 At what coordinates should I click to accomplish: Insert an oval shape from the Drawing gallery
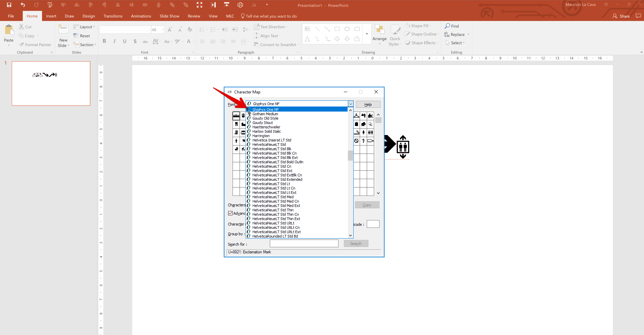[x=347, y=29]
